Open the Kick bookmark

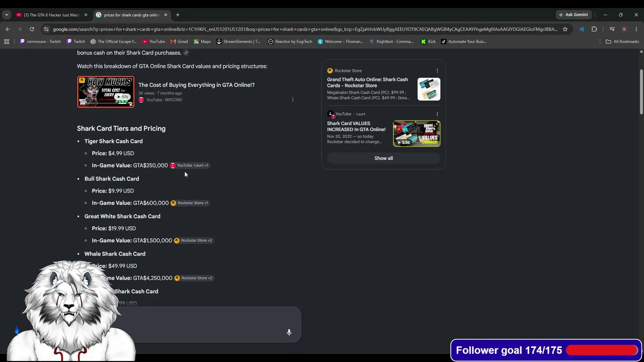coord(428,41)
